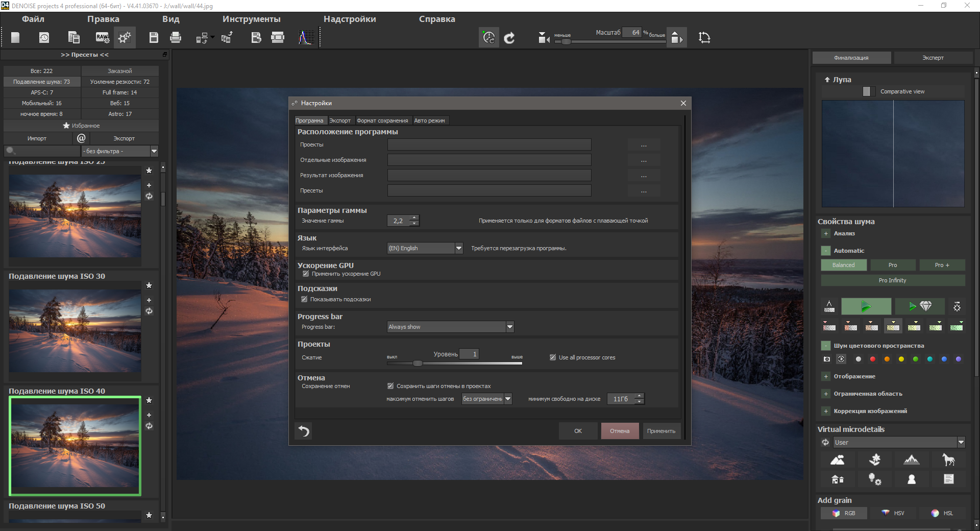The height and width of the screenshot is (531, 980).
Task: Select the portrait person microdetails icon
Action: pos(912,479)
